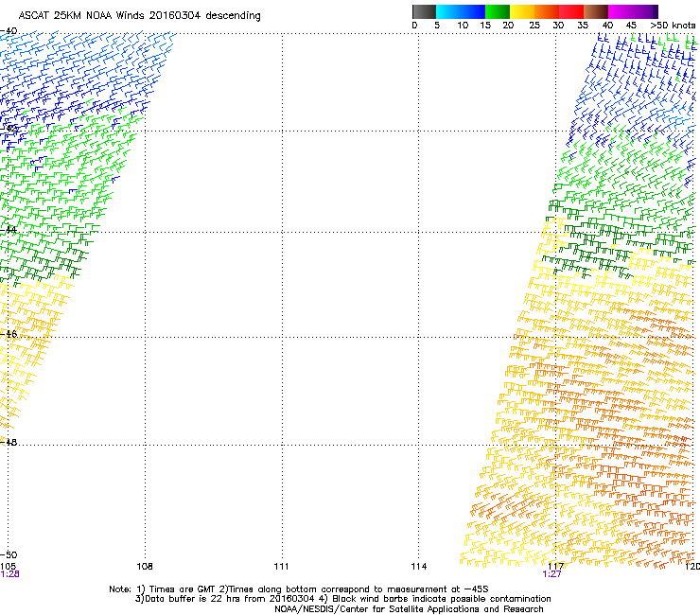The image size is (700, 615).
Task: Click the gray 0-5 knots legend segment
Action: [424, 11]
